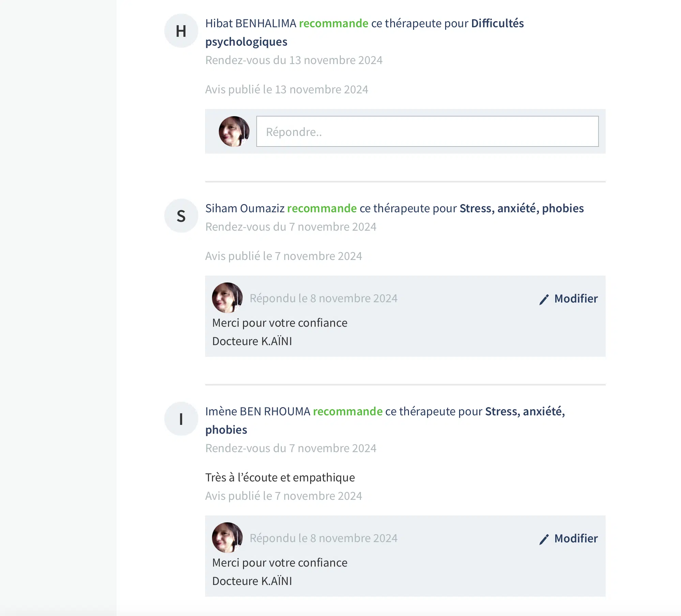Click pencil icon on Siham's review reply

tap(544, 299)
